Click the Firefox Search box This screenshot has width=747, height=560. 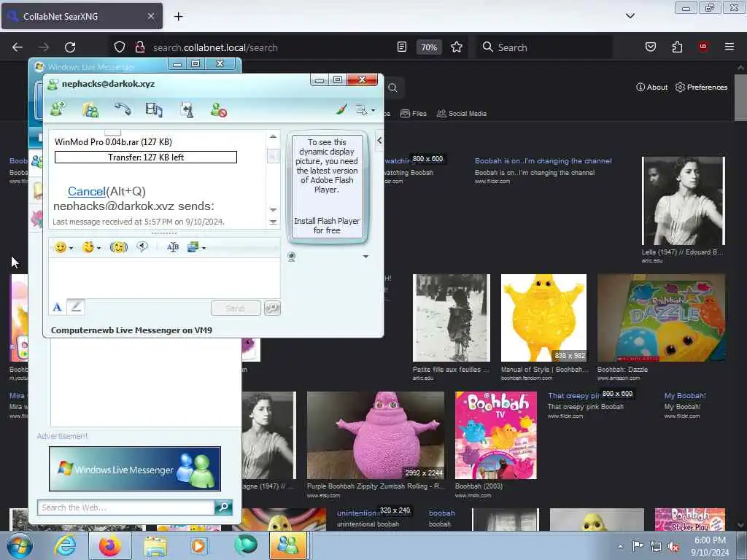[544, 47]
